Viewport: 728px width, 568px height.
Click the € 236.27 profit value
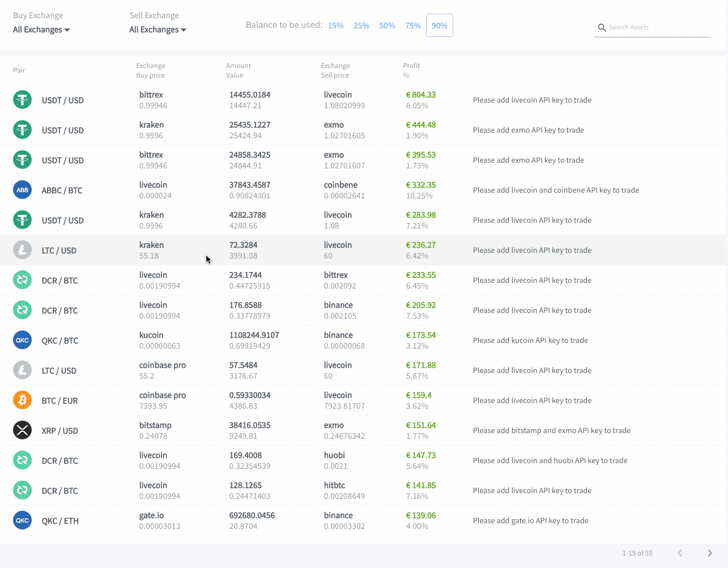421,245
